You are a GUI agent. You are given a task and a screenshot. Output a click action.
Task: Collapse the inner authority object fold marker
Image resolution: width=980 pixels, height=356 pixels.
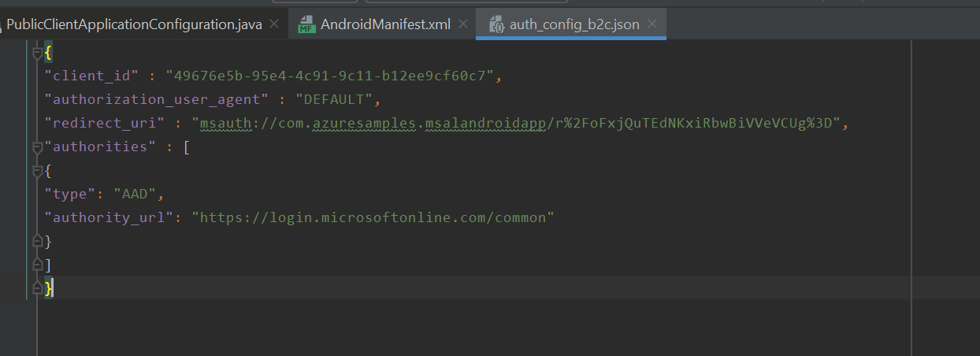coord(37,171)
